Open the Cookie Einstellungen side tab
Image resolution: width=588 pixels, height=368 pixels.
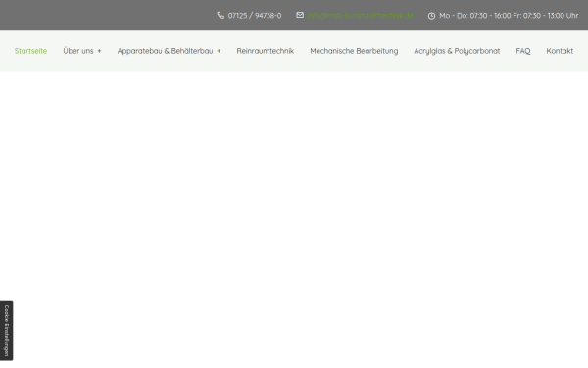coord(7,331)
